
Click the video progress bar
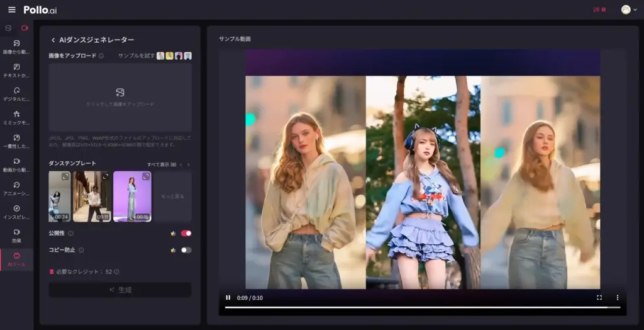pyautogui.click(x=423, y=307)
